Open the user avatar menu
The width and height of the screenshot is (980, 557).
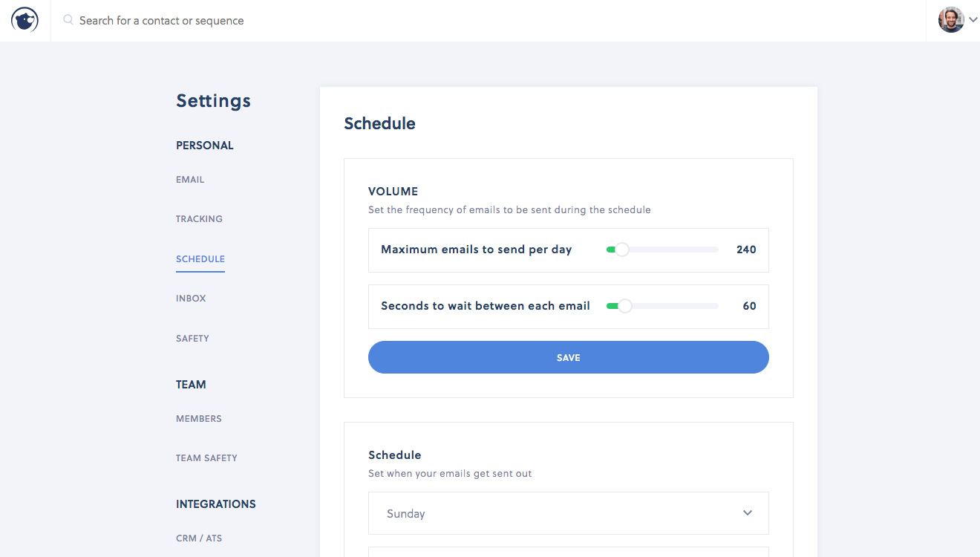(x=951, y=20)
